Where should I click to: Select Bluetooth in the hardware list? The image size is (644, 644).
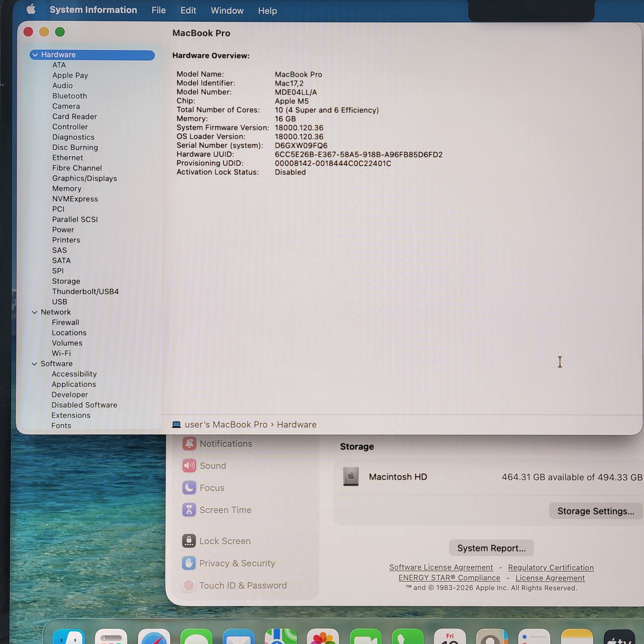point(70,96)
